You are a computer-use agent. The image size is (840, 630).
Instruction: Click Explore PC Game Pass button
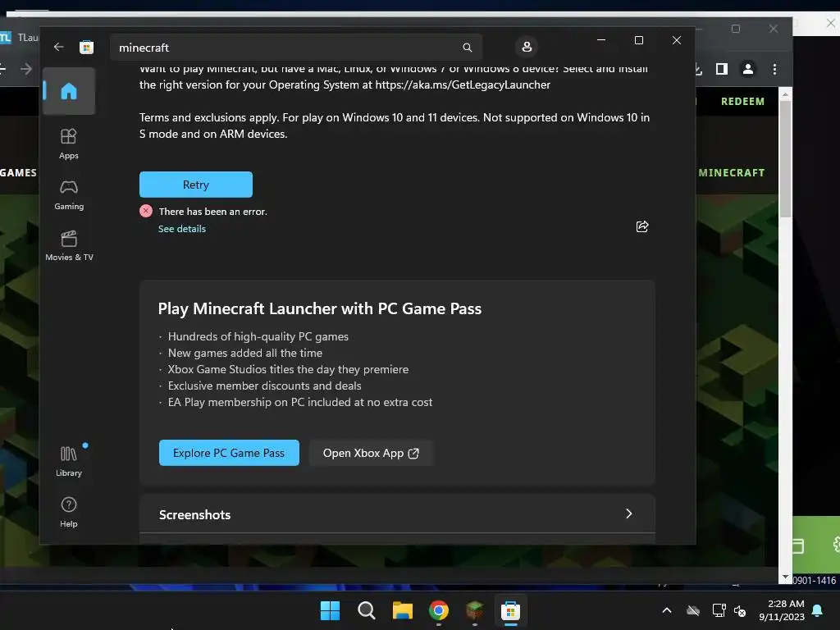(x=229, y=453)
